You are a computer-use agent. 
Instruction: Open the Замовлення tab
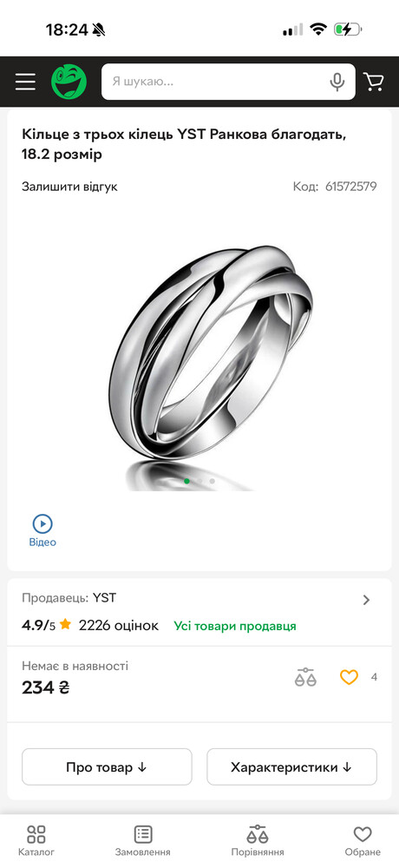(143, 841)
